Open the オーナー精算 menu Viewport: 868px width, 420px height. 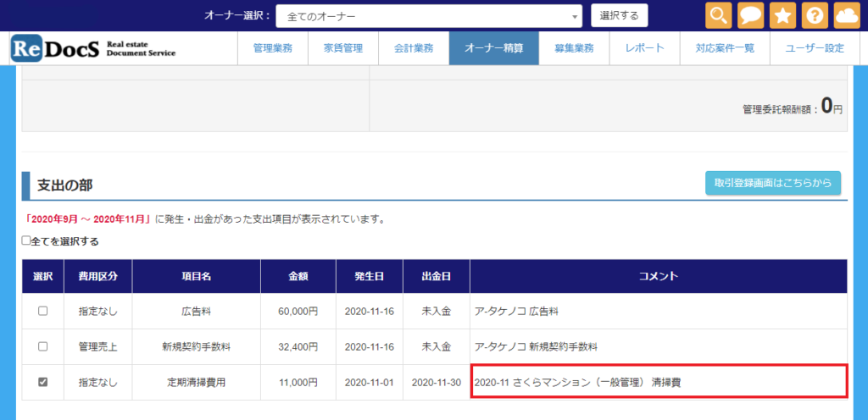494,48
